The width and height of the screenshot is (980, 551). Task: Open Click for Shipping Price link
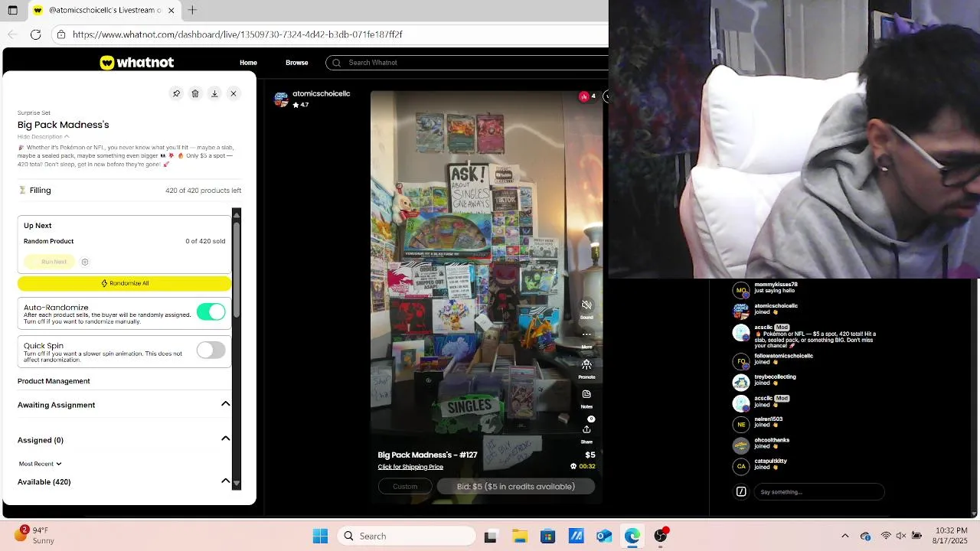click(410, 467)
